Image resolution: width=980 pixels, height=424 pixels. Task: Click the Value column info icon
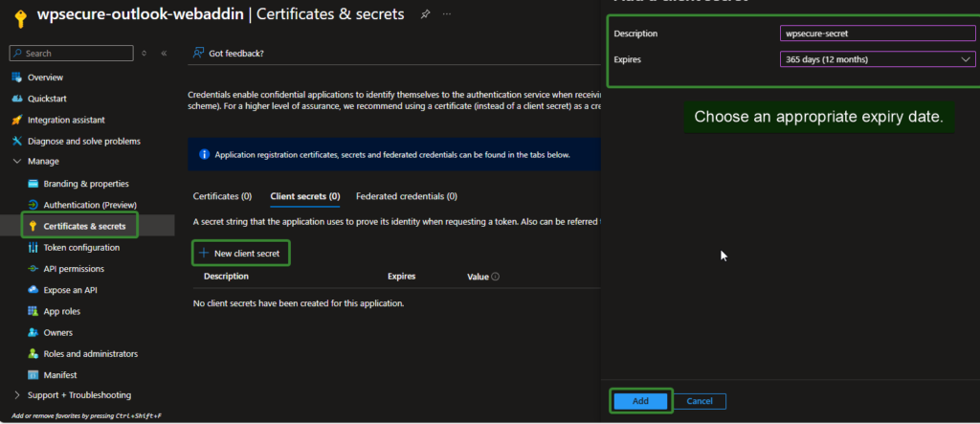(x=496, y=277)
